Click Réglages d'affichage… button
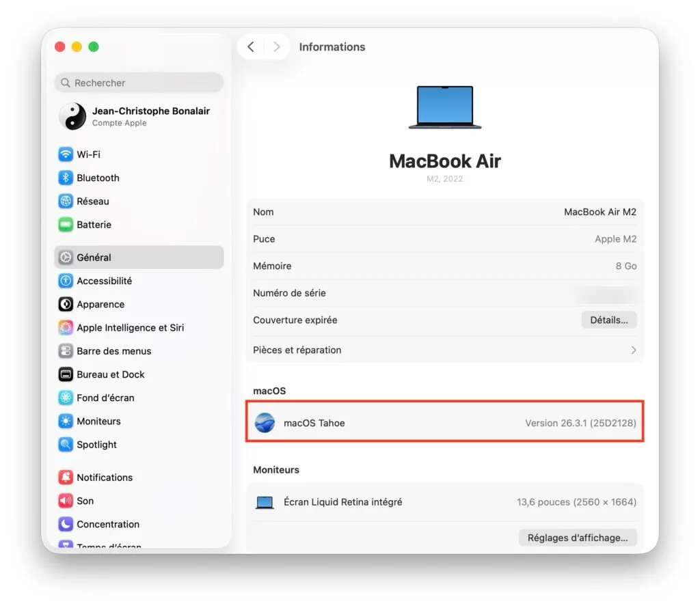This screenshot has width=700, height=608. coord(578,538)
